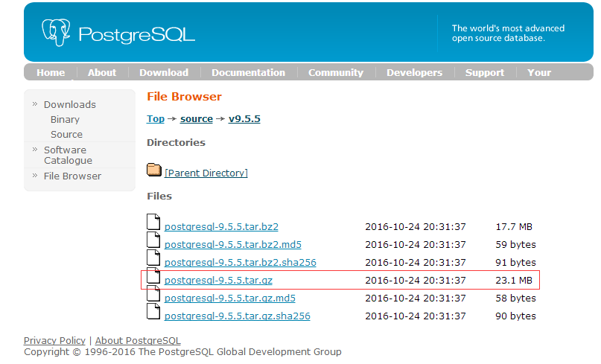Click file icon beside postgresql-9.5.5.tar.gz
This screenshot has width=601, height=364.
point(153,275)
